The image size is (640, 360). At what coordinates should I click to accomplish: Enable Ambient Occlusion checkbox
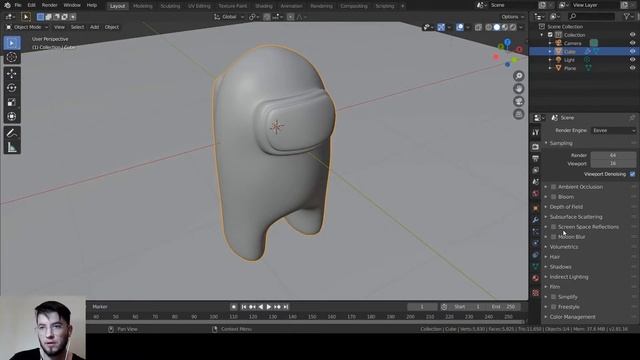[x=554, y=187]
